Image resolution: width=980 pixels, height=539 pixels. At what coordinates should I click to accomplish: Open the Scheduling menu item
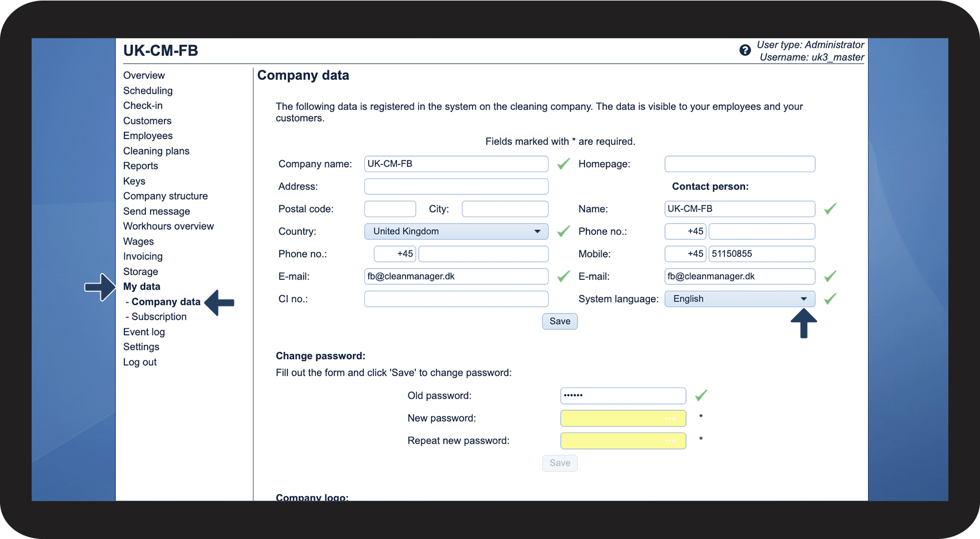pyautogui.click(x=148, y=90)
